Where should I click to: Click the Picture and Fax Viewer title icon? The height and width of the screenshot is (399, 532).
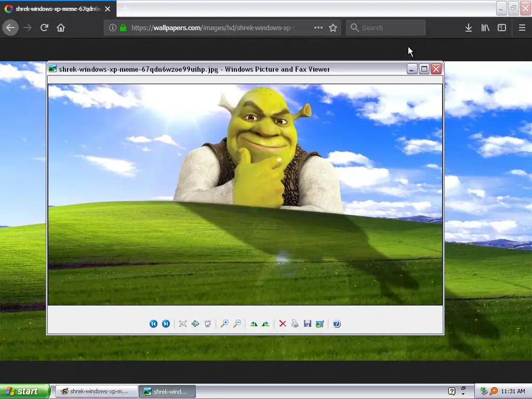52,69
